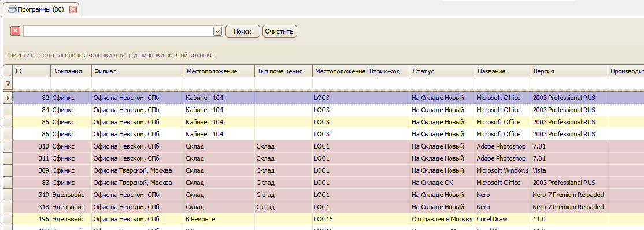Click the grouping panel hint area text
This screenshot has width=644, height=230.
[x=109, y=55]
